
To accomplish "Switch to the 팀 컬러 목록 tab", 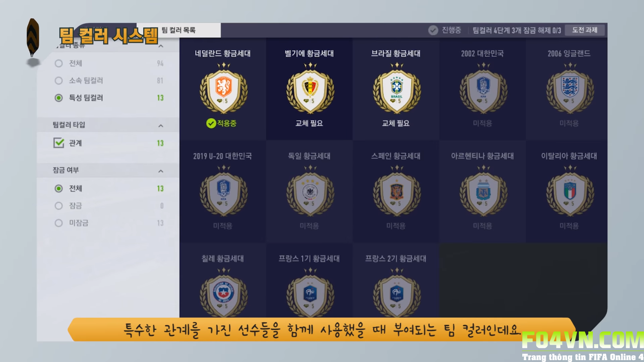I will pos(179,30).
